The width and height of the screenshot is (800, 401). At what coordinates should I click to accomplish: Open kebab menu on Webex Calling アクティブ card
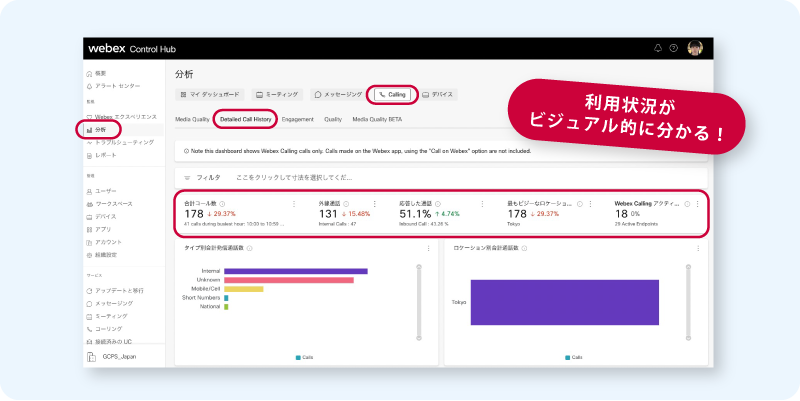(697, 204)
